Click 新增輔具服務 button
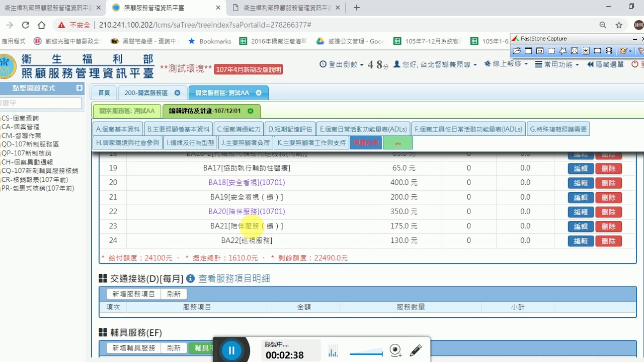Viewport: 644px width, 362px height. tap(134, 348)
